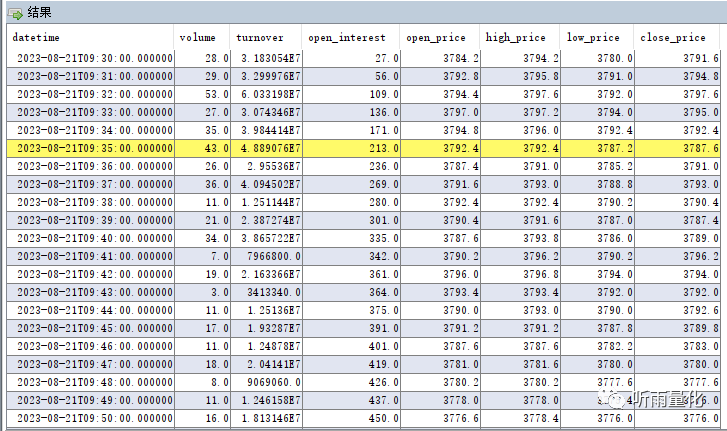Click open_interest cell 301.0
727x431 pixels.
pyautogui.click(x=351, y=220)
